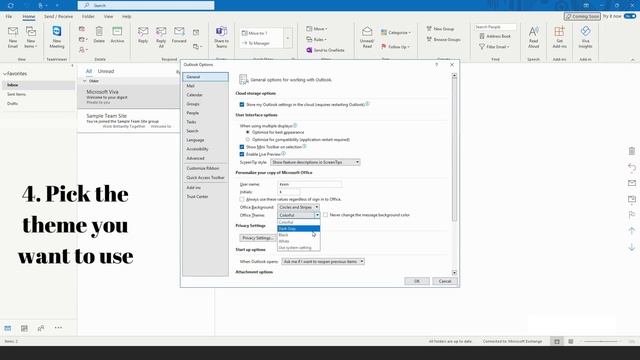Click the zoom slider in status bar
Viewport: 640px width, 360px height.
click(x=600, y=341)
